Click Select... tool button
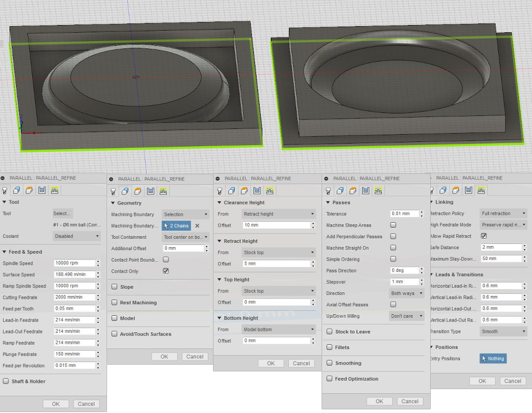Viewport: 532px width, 413px height. (x=62, y=214)
